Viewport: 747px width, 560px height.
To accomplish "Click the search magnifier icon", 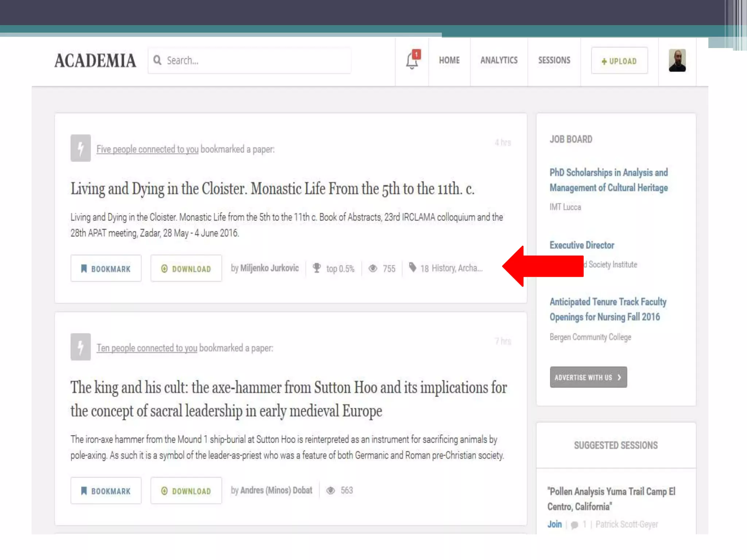I will (157, 60).
